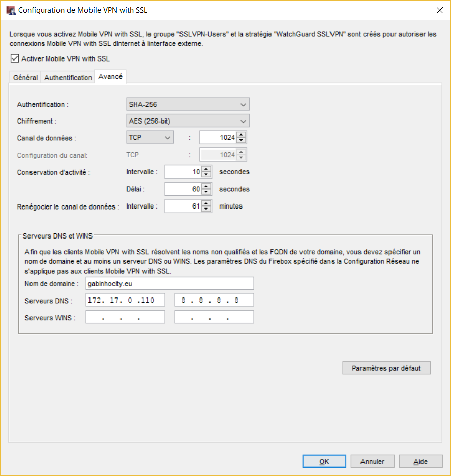Open the SHA-256 authentication dropdown
This screenshot has height=476, width=451.
pyautogui.click(x=188, y=104)
